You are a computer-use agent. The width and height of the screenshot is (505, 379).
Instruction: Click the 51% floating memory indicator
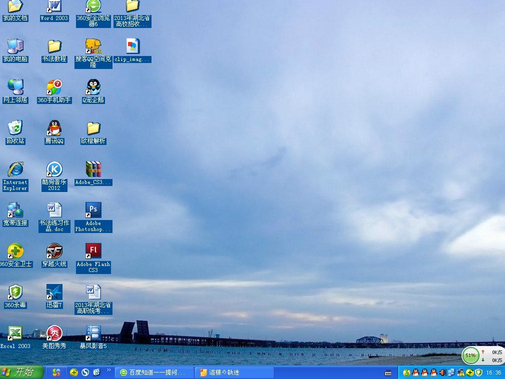tap(470, 356)
